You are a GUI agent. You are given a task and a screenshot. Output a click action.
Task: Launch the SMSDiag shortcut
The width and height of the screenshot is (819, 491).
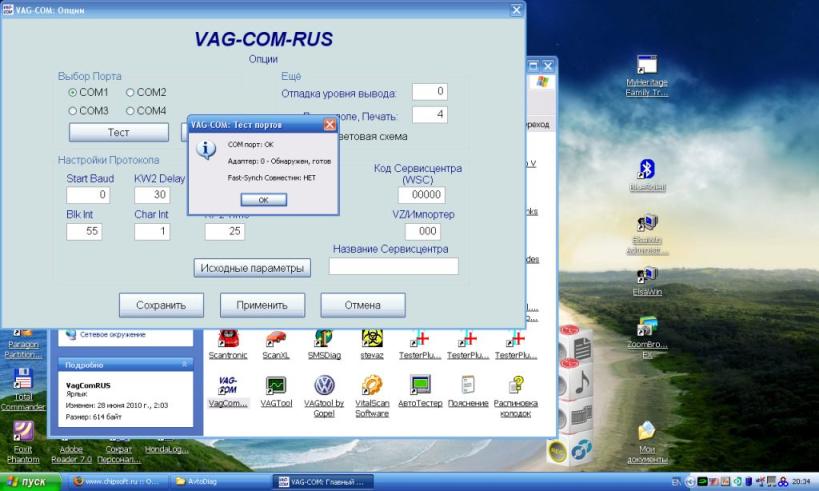point(324,338)
